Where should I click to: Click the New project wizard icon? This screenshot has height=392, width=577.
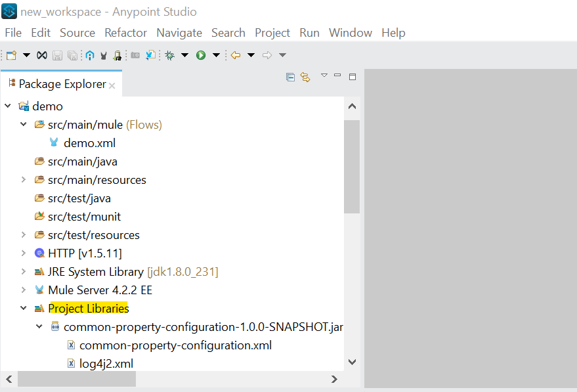pos(11,55)
